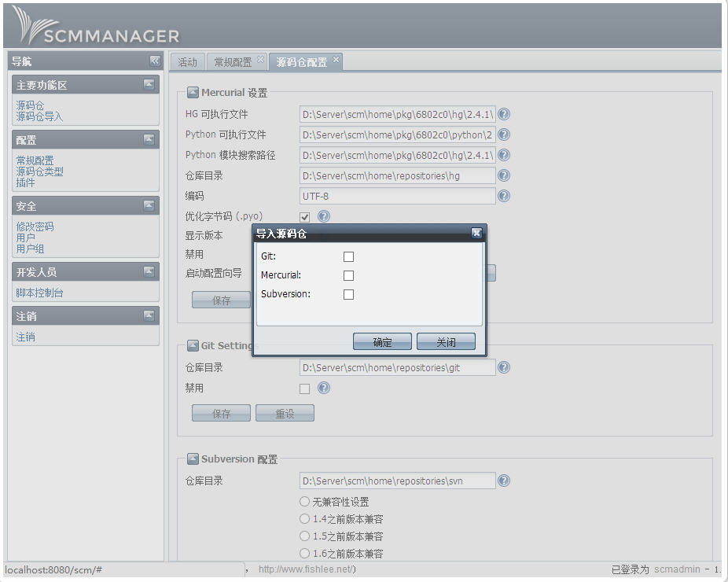Viewport: 728px width, 582px height.
Task: Click 关闭 button in import dialog
Action: tap(446, 342)
